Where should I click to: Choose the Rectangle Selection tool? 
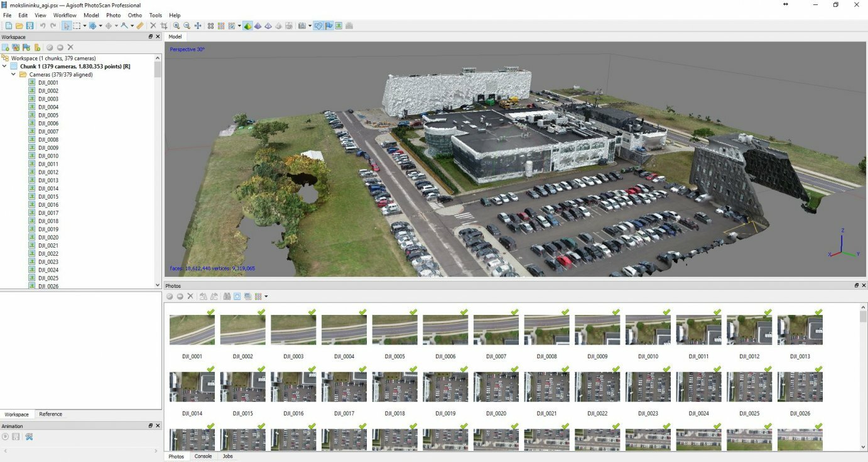77,26
